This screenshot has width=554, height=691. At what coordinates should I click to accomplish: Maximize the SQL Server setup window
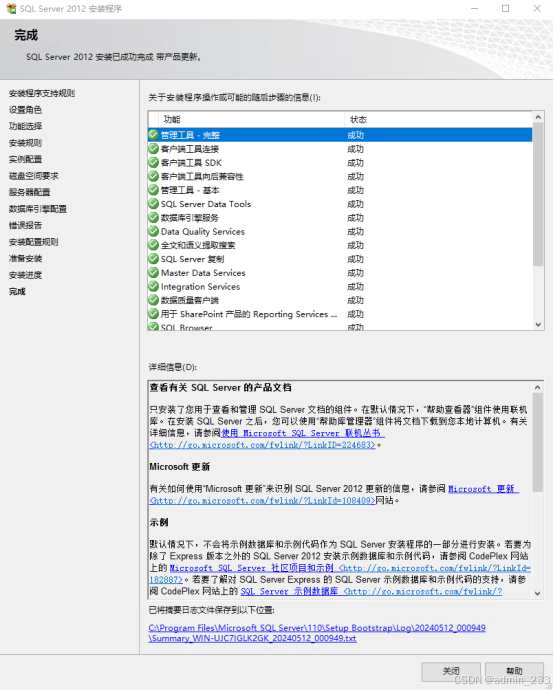[506, 8]
